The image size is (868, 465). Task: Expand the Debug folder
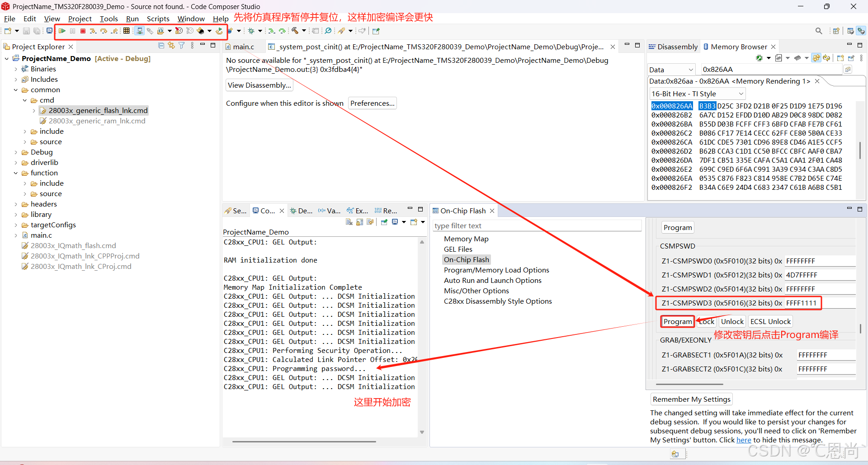16,152
